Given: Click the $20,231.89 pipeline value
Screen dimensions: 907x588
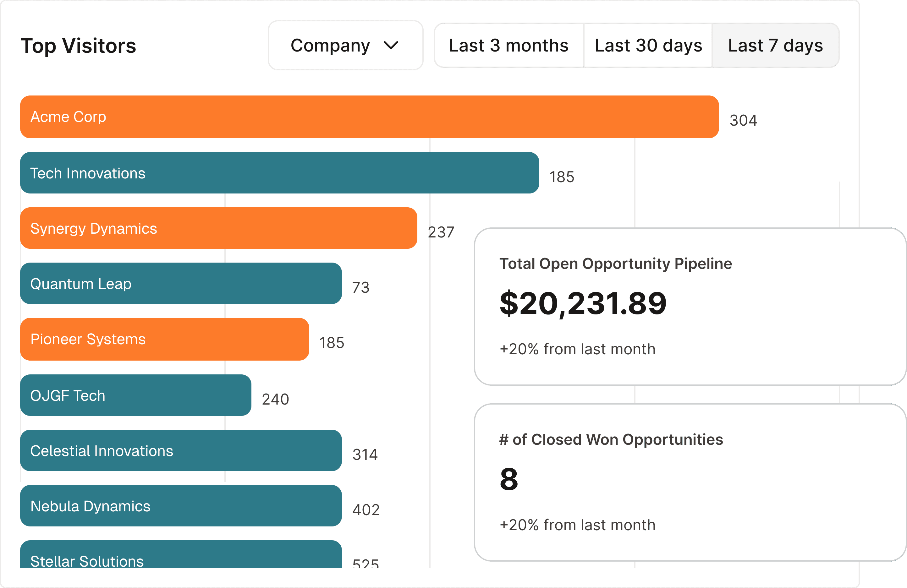Looking at the screenshot, I should tap(583, 304).
